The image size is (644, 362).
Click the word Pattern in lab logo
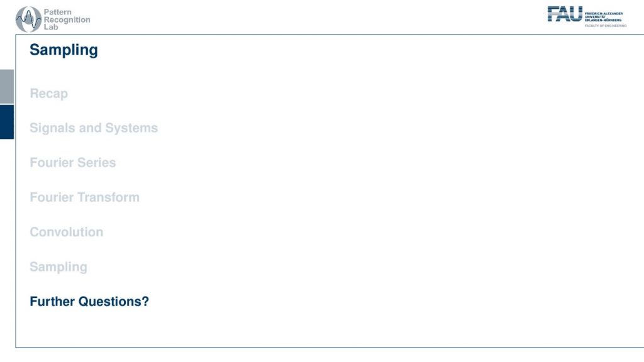pos(57,12)
